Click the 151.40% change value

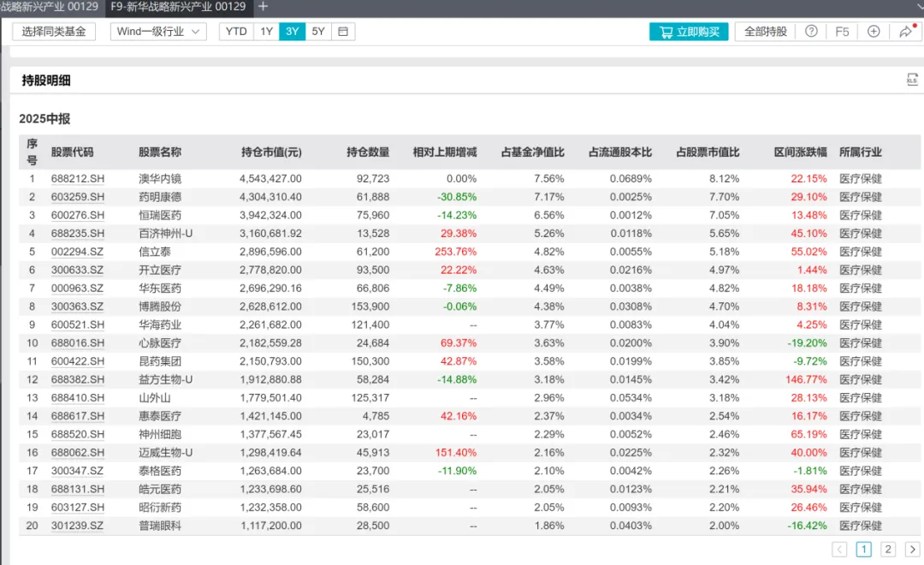click(x=455, y=453)
